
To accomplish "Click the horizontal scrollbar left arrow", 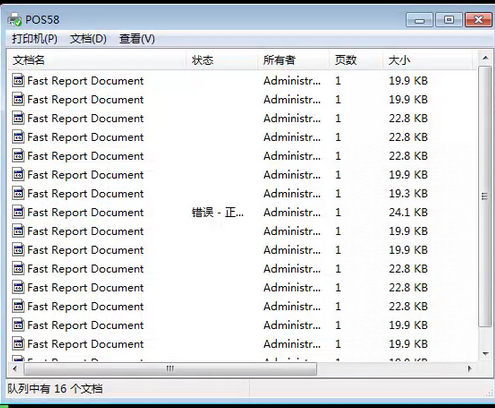I will coord(15,369).
